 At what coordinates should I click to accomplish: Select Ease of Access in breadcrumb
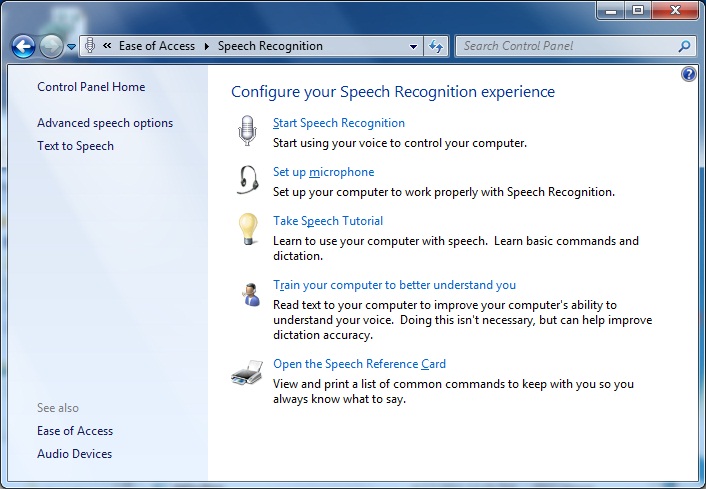tap(157, 46)
